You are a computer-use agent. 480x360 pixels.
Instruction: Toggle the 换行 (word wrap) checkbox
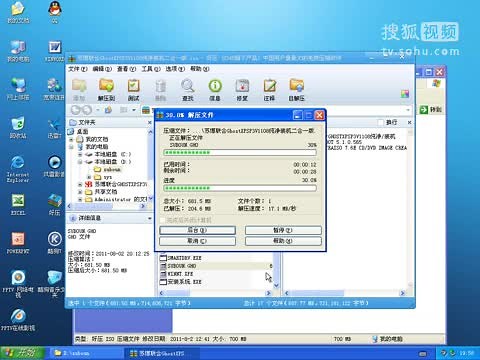[381, 122]
